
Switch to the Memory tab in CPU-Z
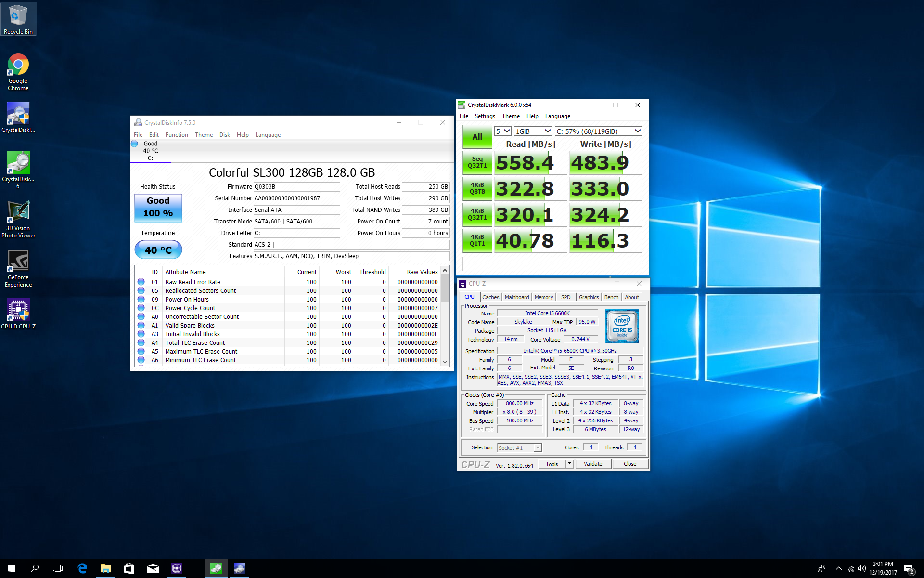coord(544,297)
